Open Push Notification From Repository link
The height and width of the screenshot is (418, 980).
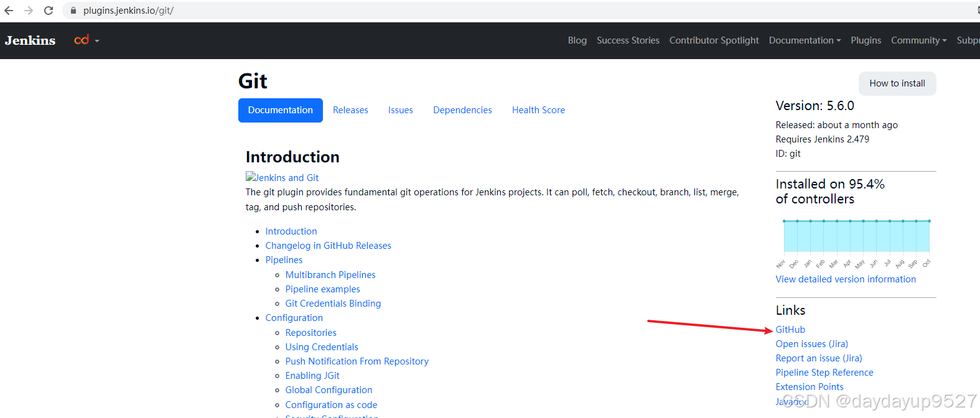[x=357, y=361]
